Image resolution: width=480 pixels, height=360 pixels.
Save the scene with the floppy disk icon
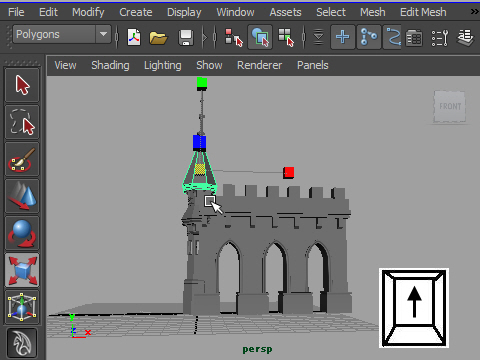pyautogui.click(x=186, y=37)
